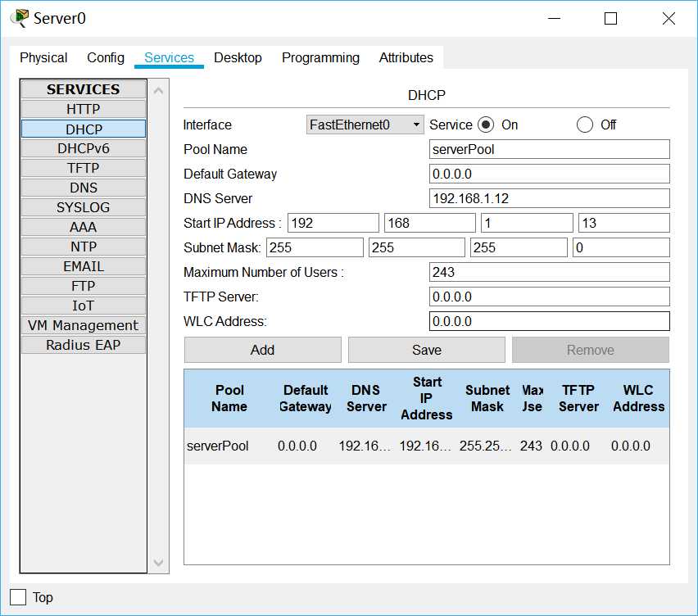
Task: Click the Server0 Packet Tracer window icon
Action: pyautogui.click(x=20, y=18)
